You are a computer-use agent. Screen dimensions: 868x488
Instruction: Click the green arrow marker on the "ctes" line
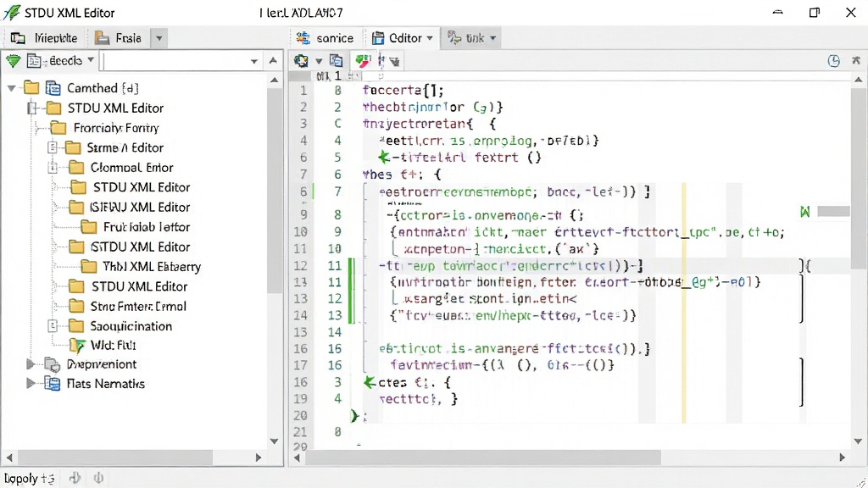point(370,382)
